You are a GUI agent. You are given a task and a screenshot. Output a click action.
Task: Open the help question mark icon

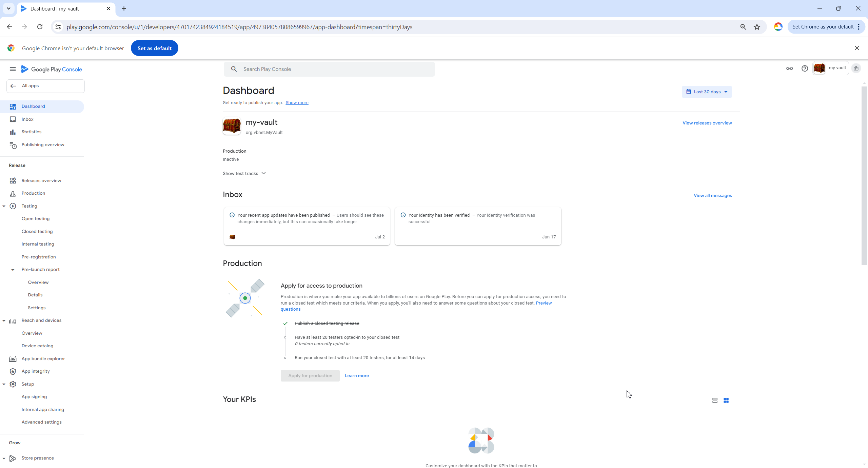[x=805, y=69]
